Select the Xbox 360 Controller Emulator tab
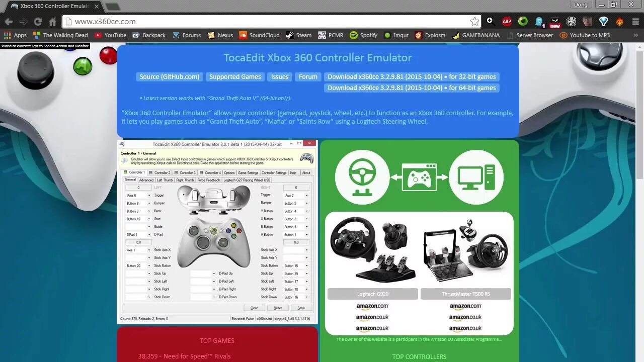Screen dimensions: 644x362 point(55,7)
